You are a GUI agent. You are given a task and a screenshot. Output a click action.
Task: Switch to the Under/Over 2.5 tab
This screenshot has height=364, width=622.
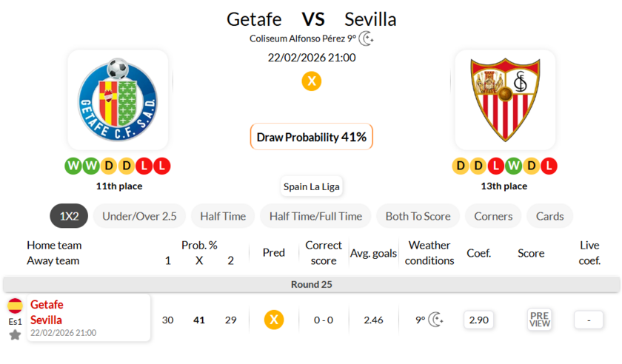[139, 216]
